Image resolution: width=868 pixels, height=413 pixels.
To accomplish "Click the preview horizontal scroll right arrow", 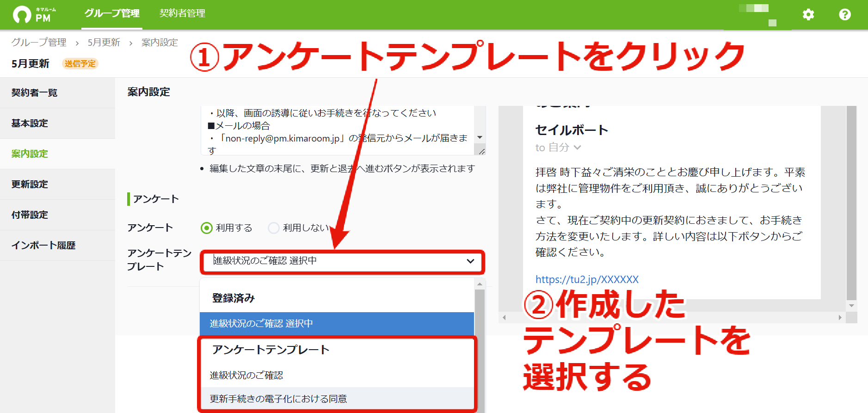I will coord(840,317).
